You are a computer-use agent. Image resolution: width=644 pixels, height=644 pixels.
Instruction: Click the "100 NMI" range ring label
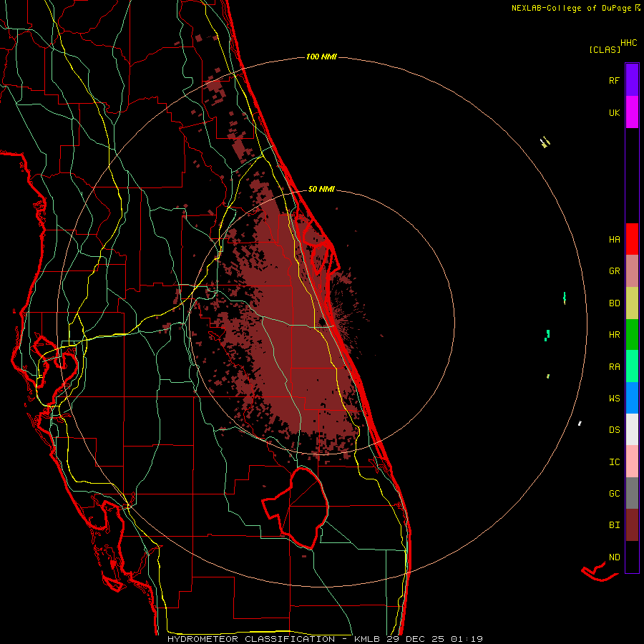321,57
